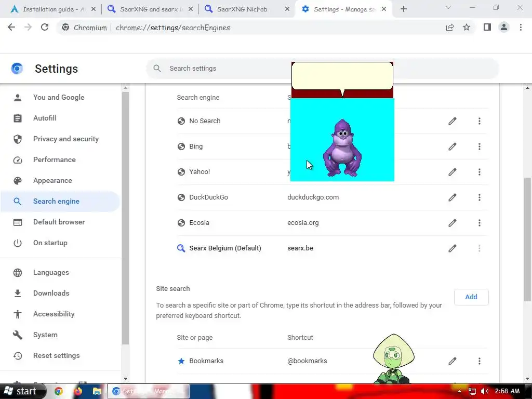
Task: Edit the Ecosia search engine entry
Action: (453, 223)
